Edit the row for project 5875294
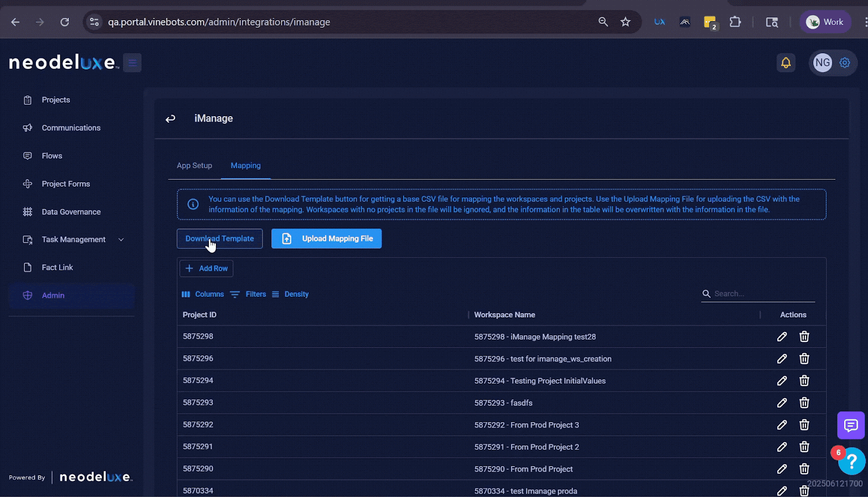Screen dimensions: 868x497 coord(782,381)
